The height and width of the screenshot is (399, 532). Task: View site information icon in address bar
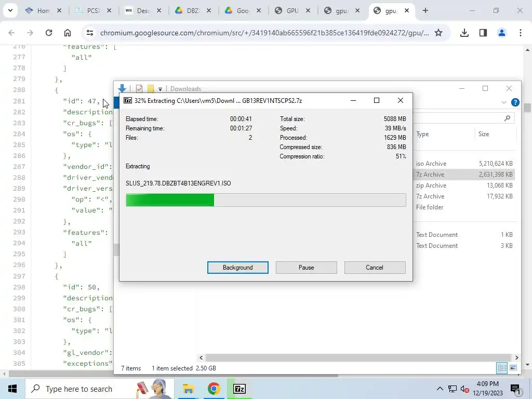[90, 33]
